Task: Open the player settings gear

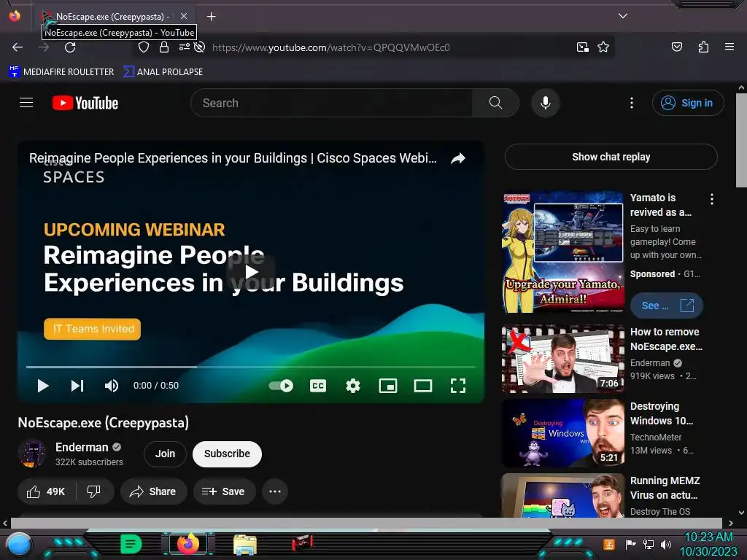Action: (x=352, y=386)
